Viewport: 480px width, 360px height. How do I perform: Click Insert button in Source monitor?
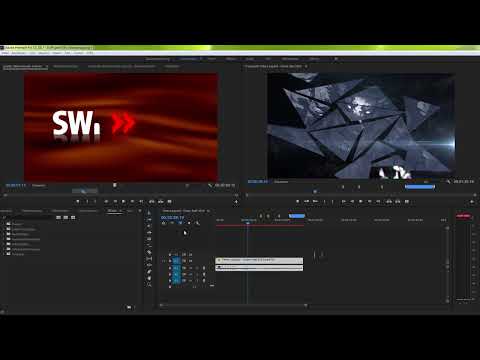(152, 201)
